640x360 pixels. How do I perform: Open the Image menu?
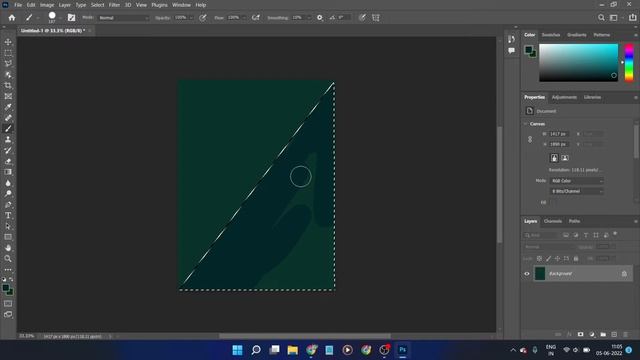coord(47,5)
